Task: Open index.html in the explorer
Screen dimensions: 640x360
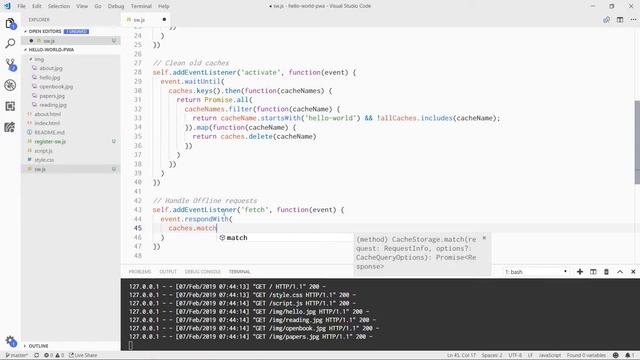Action: pyautogui.click(x=47, y=123)
